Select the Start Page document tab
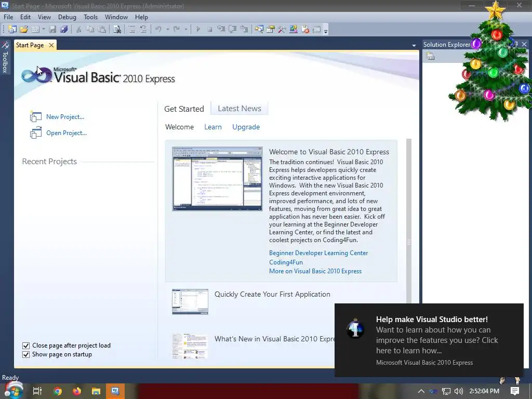532x399 pixels. 30,45
